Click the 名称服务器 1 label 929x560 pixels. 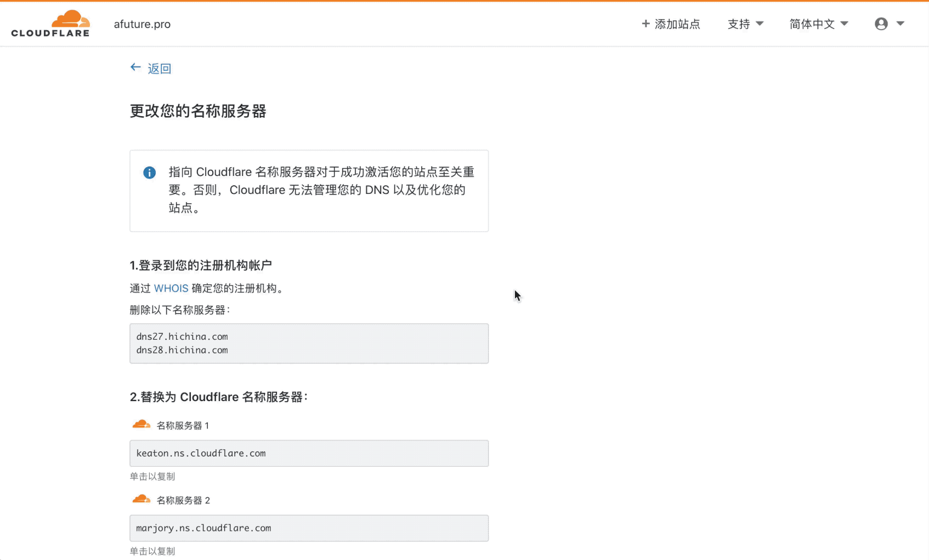(183, 426)
